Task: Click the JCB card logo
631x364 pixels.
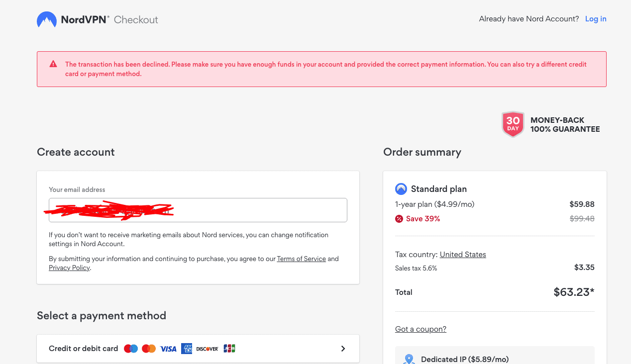Action: [229, 349]
